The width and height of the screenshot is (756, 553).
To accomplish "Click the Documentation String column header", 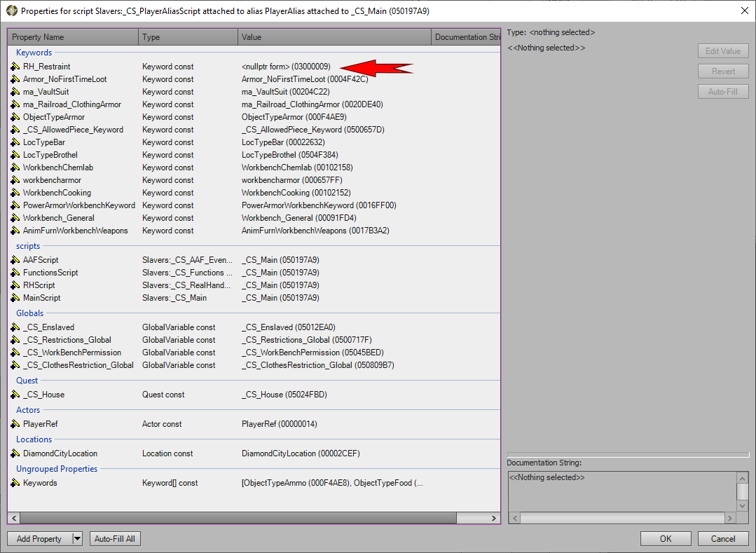I will pos(466,37).
